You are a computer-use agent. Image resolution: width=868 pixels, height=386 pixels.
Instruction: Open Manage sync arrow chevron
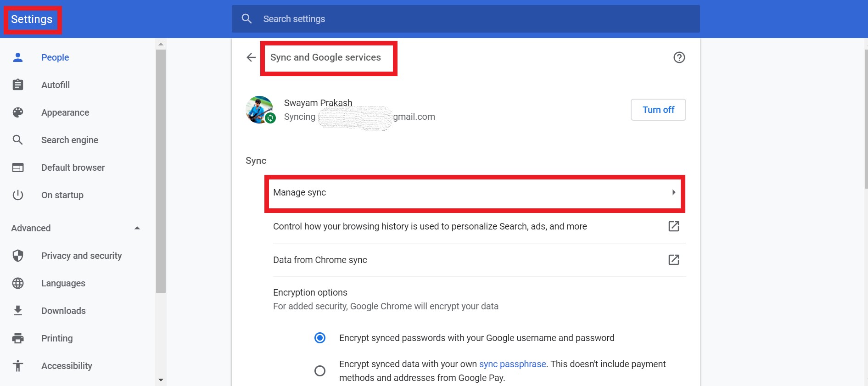pos(674,192)
